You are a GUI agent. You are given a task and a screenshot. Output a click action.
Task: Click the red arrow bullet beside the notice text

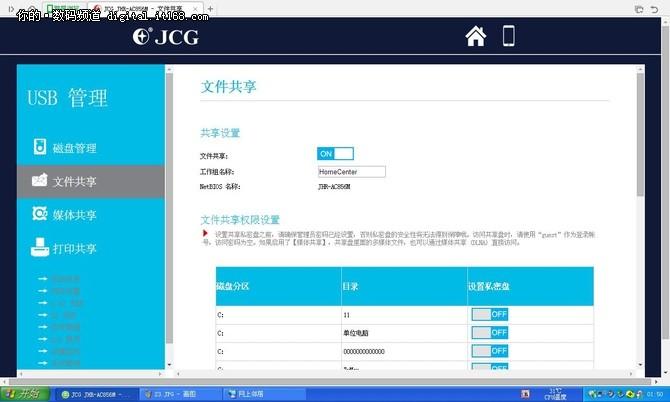(205, 233)
